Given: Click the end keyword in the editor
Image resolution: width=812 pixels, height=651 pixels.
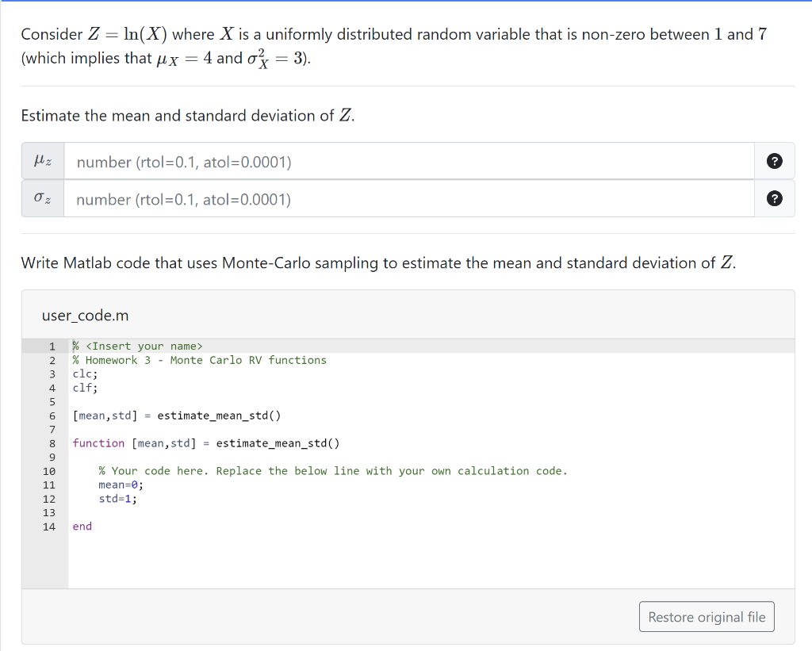Looking at the screenshot, I should pyautogui.click(x=82, y=526).
